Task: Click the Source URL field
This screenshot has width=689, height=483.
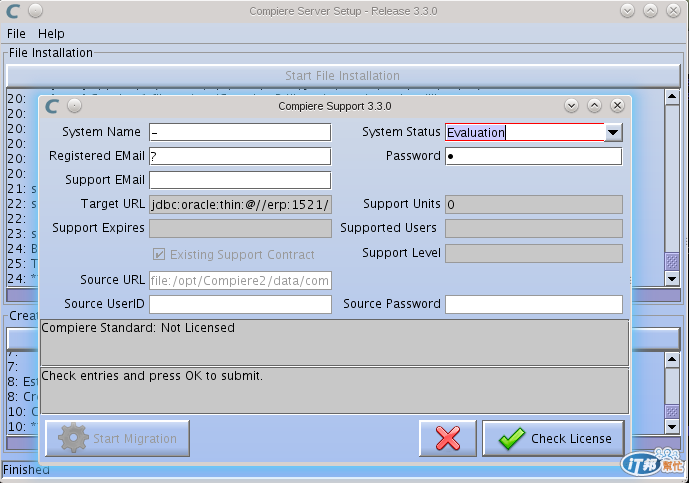Action: 240,280
